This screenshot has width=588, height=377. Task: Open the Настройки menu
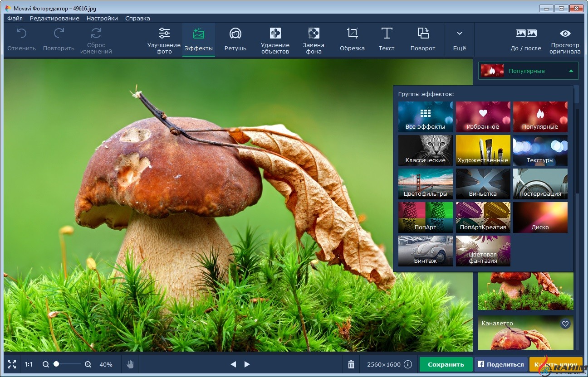[102, 19]
